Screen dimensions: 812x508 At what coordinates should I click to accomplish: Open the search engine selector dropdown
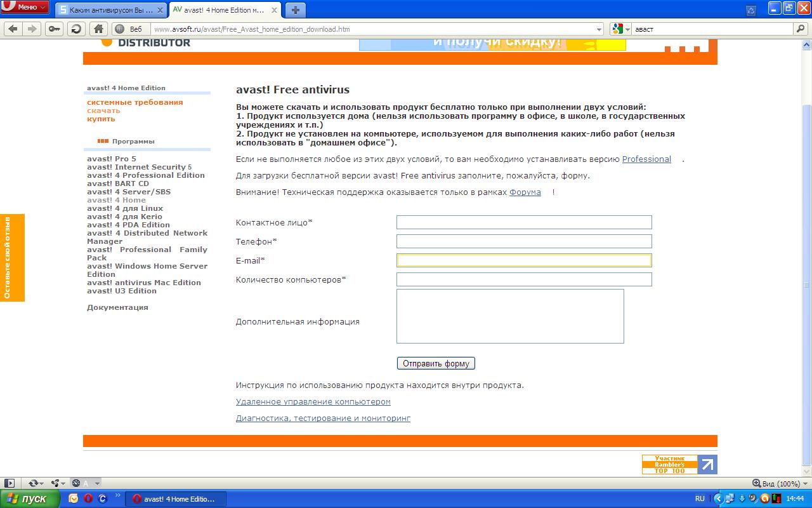pos(620,29)
